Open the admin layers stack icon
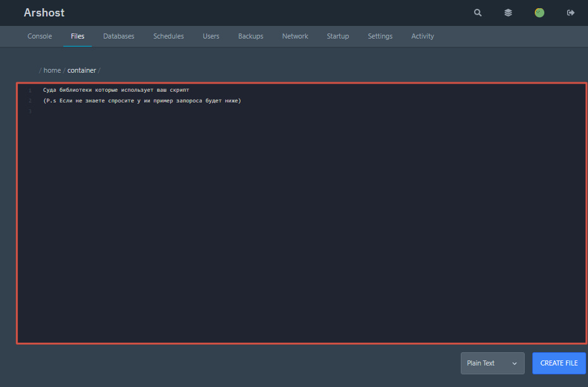The height and width of the screenshot is (387, 588). 508,13
